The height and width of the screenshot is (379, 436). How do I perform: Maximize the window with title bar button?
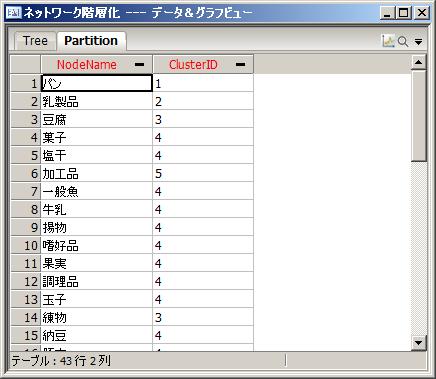point(404,13)
